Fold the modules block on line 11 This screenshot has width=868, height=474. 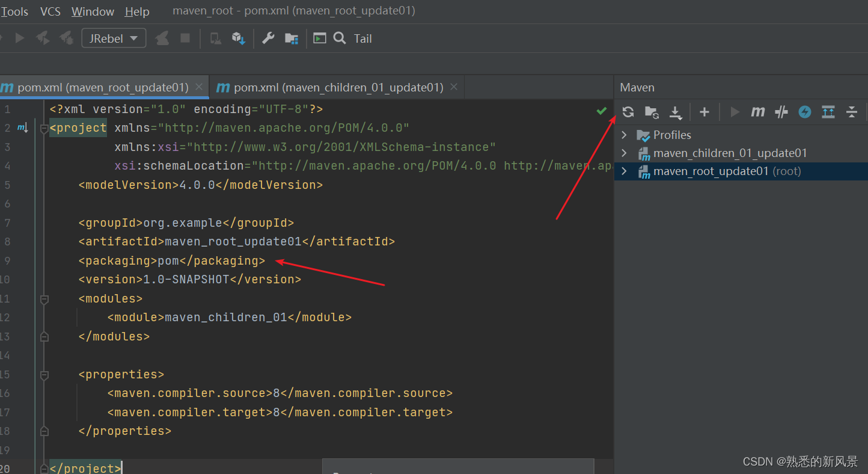click(43, 299)
